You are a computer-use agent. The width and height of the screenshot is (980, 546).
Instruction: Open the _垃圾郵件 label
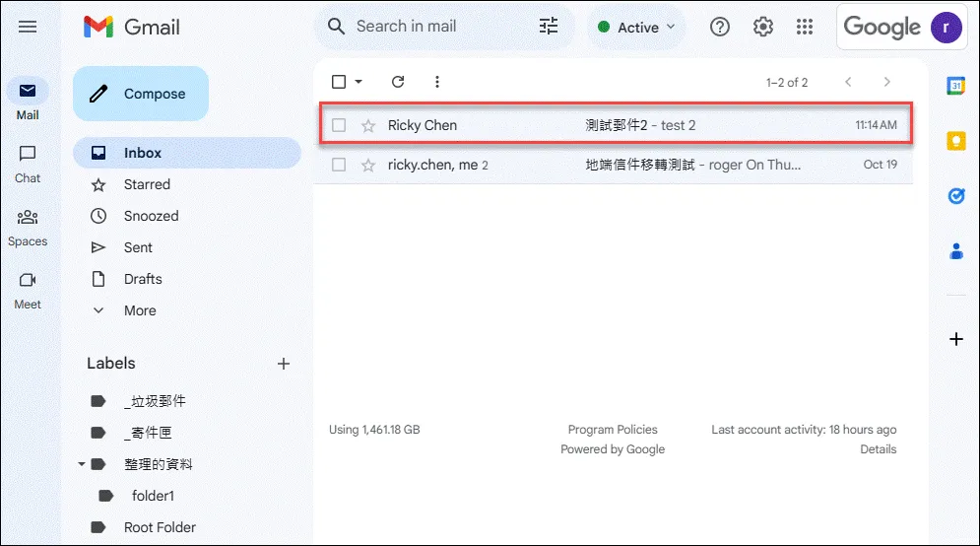click(x=155, y=401)
